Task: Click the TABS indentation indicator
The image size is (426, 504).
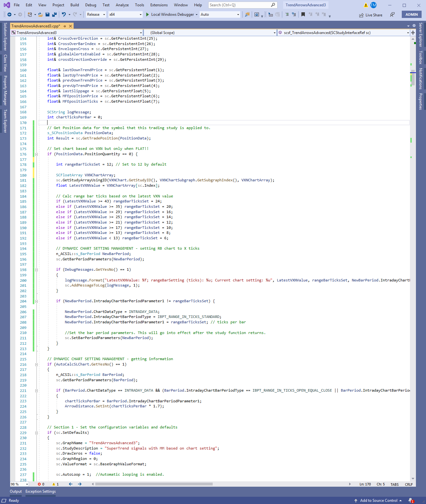Action: coord(395,484)
